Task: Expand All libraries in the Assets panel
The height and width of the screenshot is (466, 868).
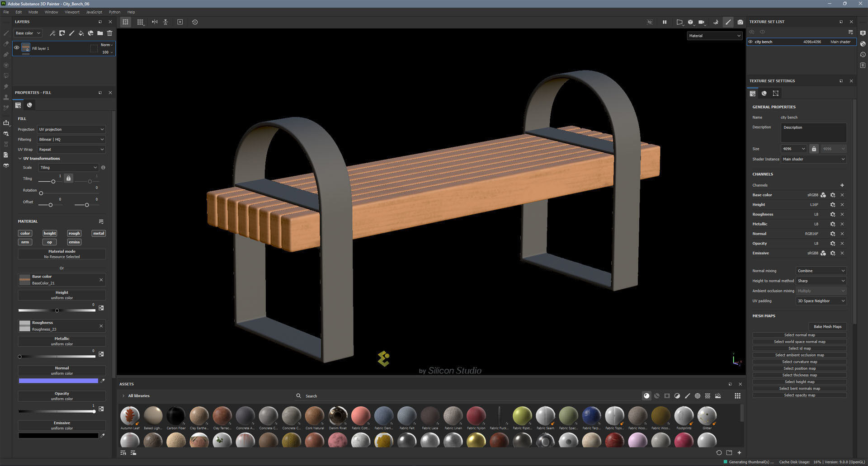Action: point(123,396)
